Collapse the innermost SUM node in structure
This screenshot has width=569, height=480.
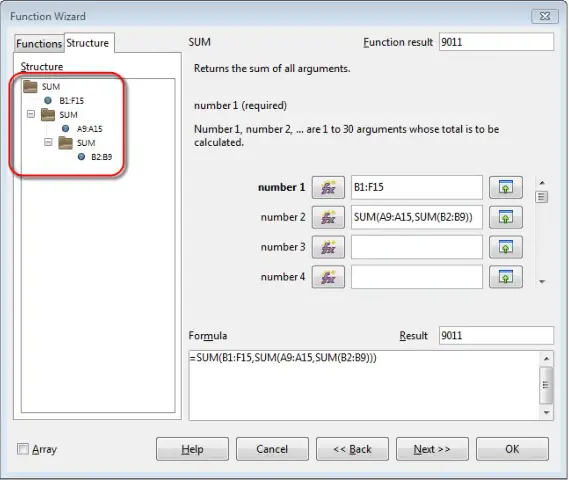coord(48,142)
